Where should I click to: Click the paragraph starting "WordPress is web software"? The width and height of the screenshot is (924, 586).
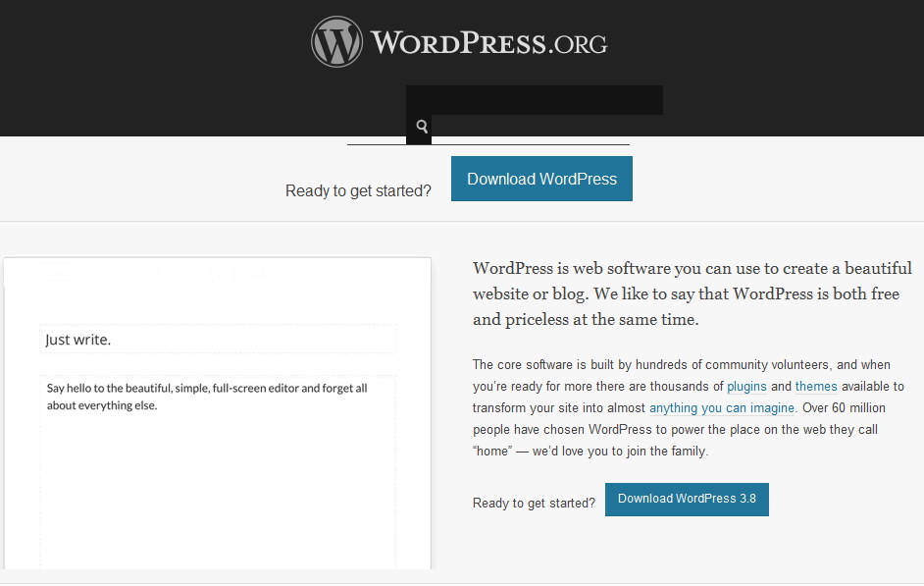pos(692,293)
